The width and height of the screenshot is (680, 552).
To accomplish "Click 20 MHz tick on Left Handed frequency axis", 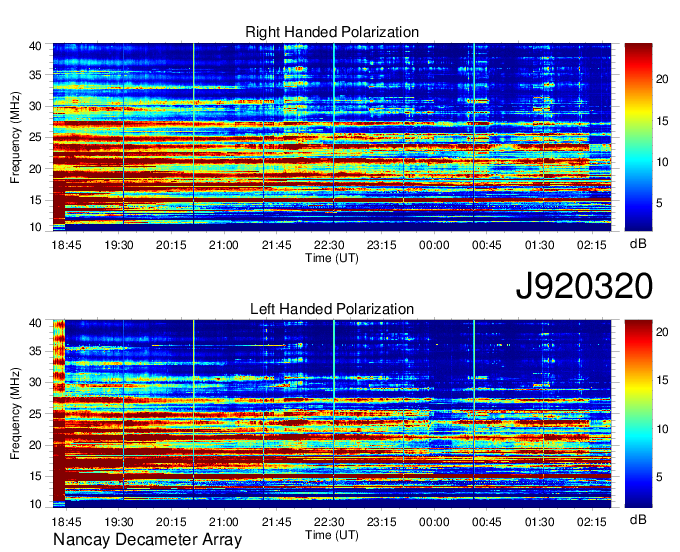I will 35,445.
